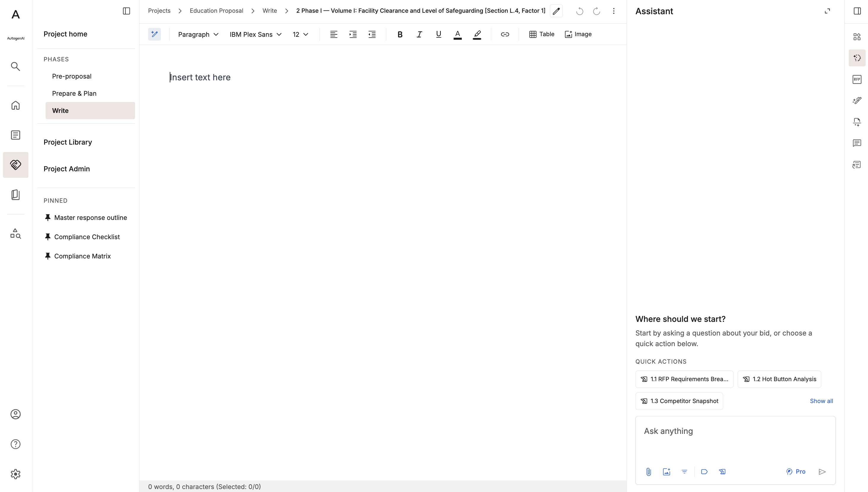
Task: Go to Projects breadcrumb
Action: 159,10
